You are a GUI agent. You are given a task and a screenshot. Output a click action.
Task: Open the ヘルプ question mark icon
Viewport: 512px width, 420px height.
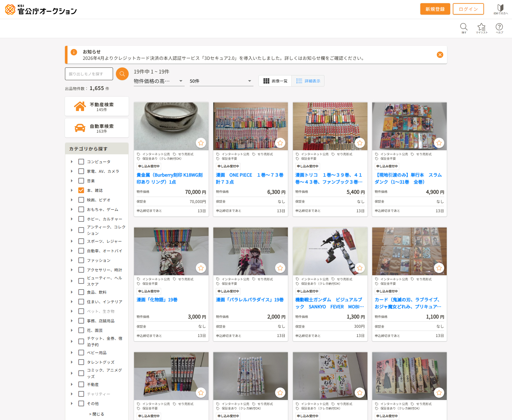click(x=499, y=28)
